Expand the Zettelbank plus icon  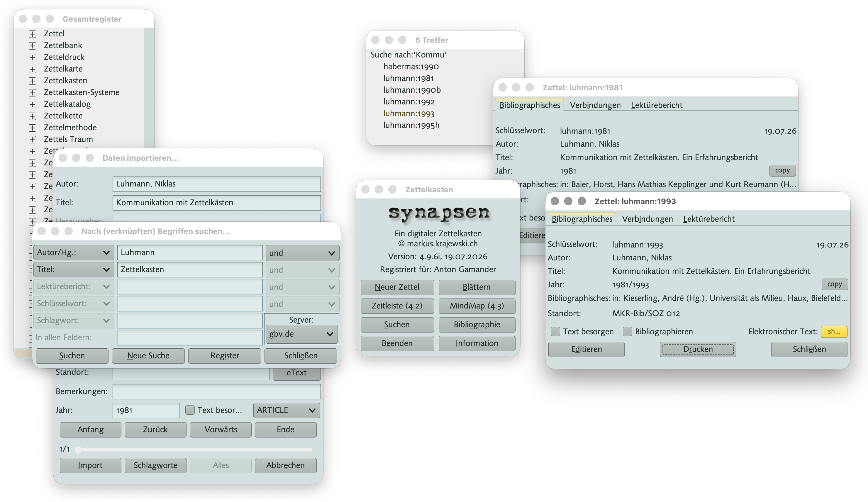click(x=32, y=46)
